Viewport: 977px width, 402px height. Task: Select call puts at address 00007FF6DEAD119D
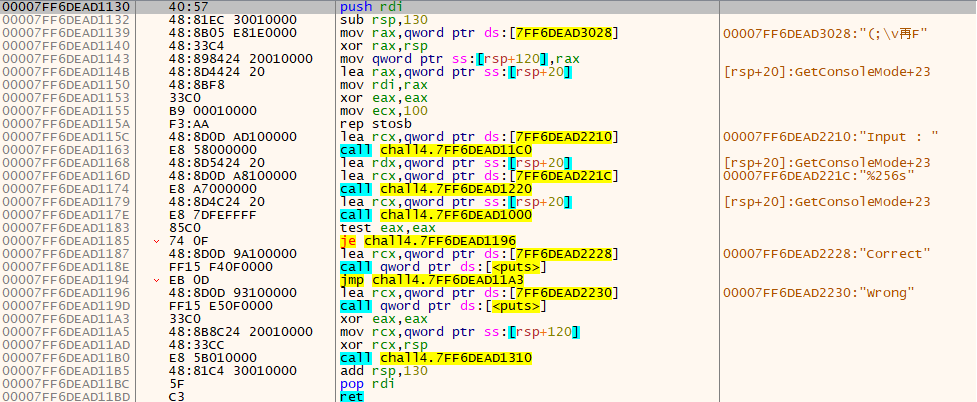(442, 306)
